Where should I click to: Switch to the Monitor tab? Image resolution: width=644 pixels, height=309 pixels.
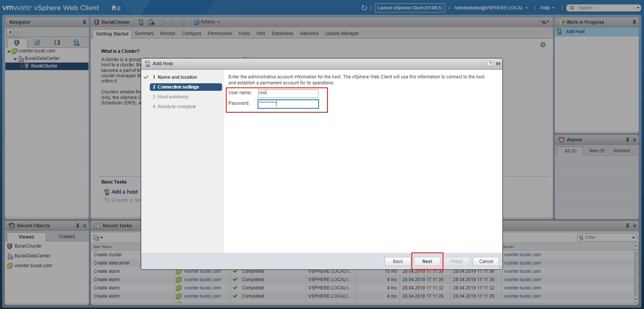(x=168, y=34)
